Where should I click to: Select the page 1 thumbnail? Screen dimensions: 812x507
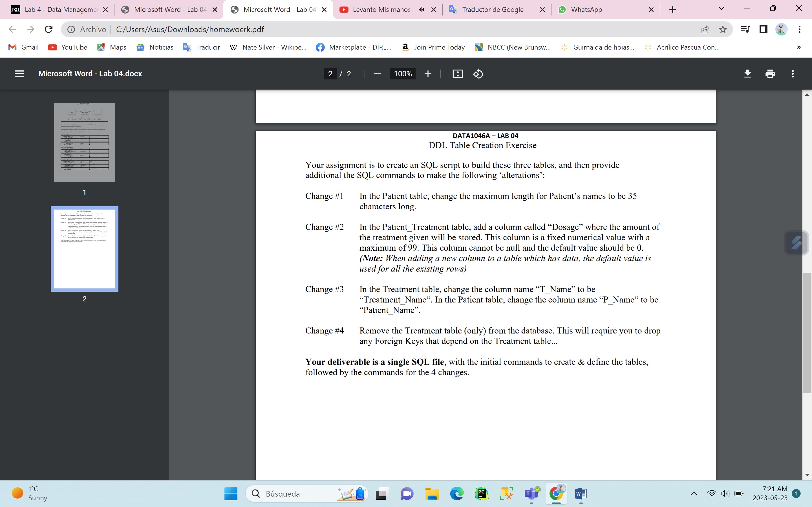coord(85,143)
